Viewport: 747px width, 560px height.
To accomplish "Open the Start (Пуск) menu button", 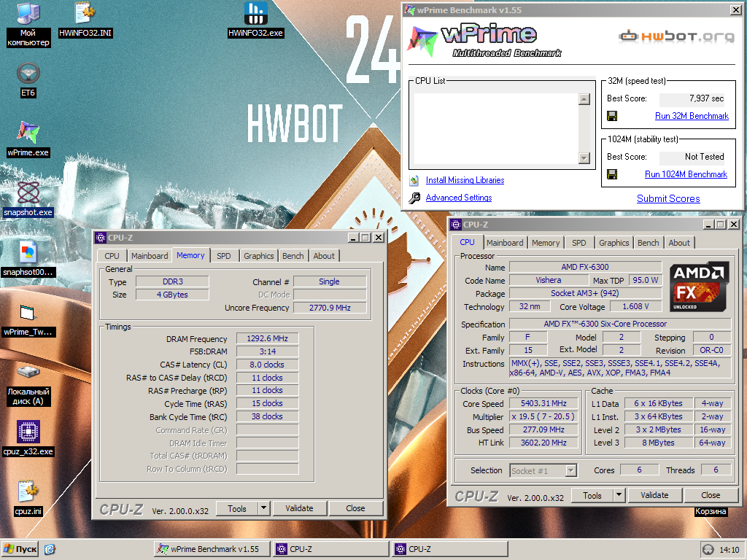I will click(x=20, y=549).
